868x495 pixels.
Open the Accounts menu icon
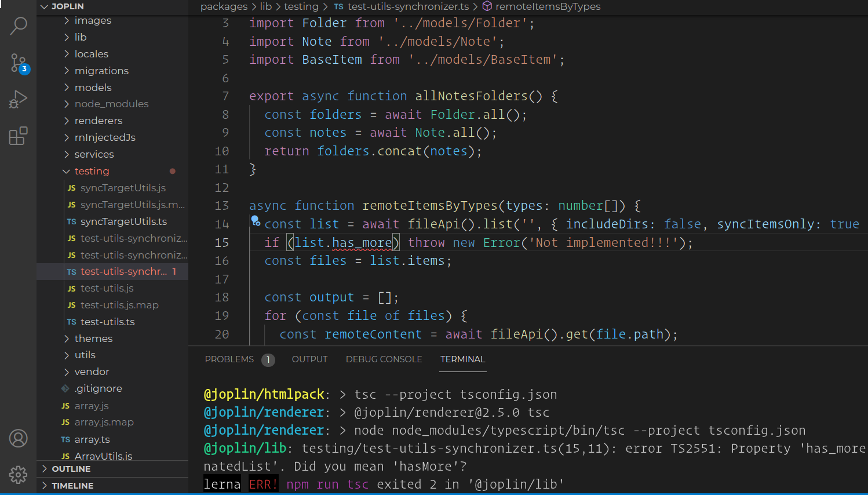pyautogui.click(x=19, y=438)
